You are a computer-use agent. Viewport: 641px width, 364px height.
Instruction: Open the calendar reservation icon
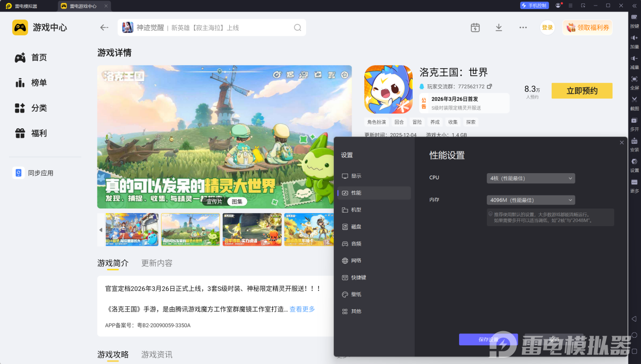475,28
